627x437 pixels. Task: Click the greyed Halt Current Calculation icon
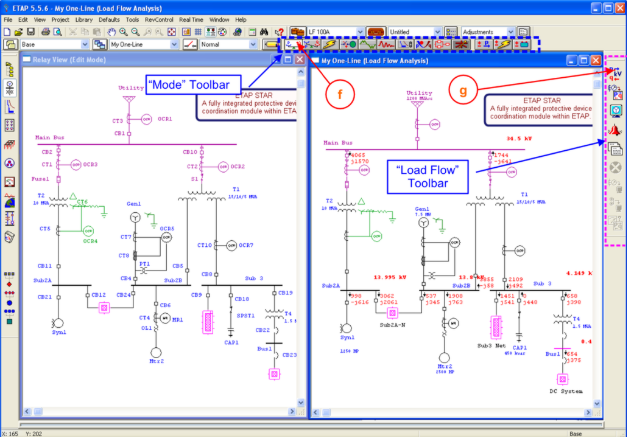coord(616,167)
